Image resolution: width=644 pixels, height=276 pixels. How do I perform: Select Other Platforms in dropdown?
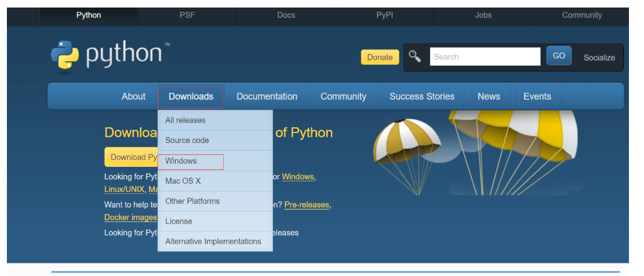215,201
